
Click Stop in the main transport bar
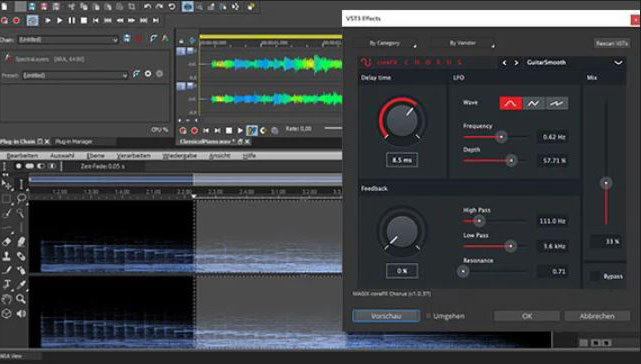(84, 20)
